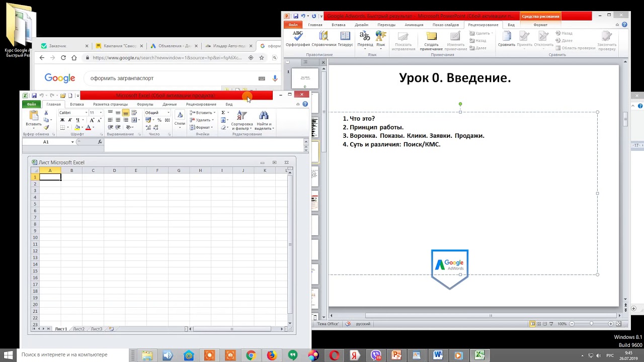Viewport: 644px width, 362px height.
Task: Click the Spelling (Орфография) icon in PowerPoint
Action: click(x=298, y=38)
